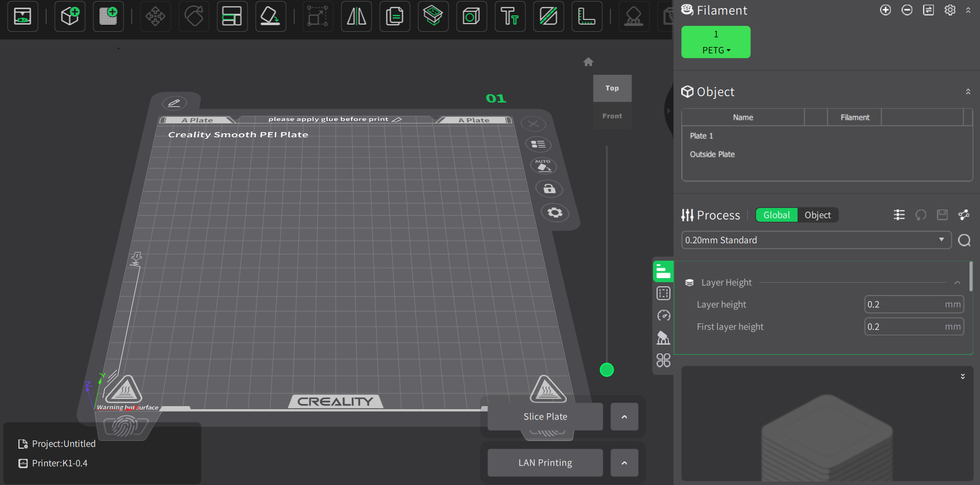Click the plate list arrange icon

click(x=538, y=144)
